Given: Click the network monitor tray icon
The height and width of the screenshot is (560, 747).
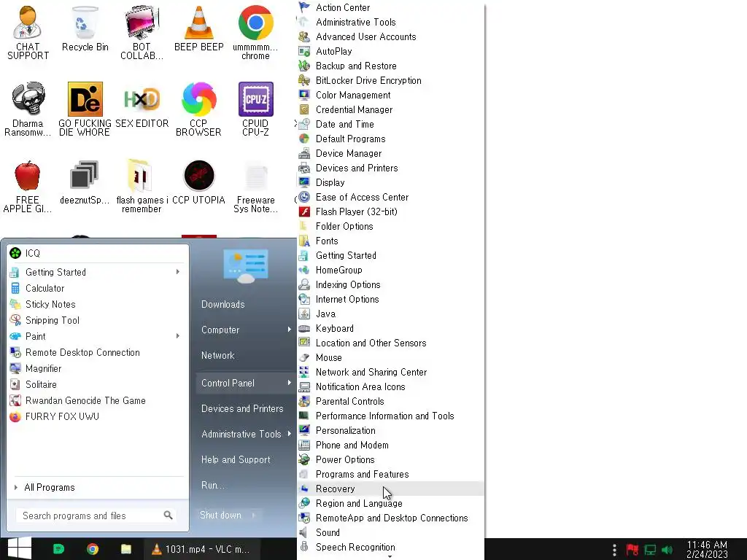Looking at the screenshot, I should coord(650,550).
